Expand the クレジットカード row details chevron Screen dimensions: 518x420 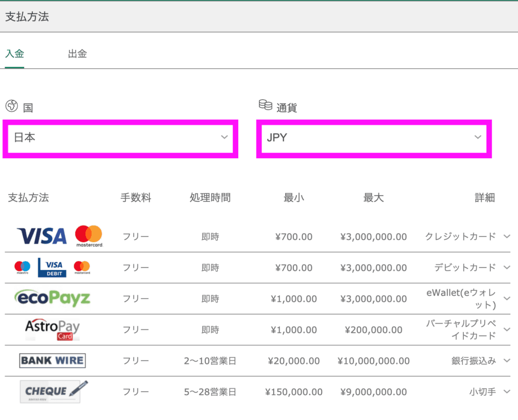[507, 237]
